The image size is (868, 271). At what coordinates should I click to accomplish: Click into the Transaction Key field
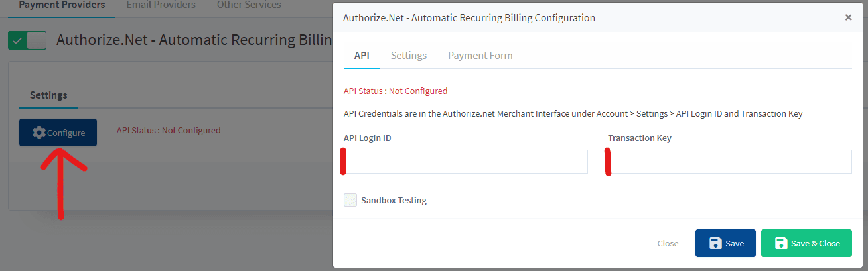pyautogui.click(x=730, y=162)
